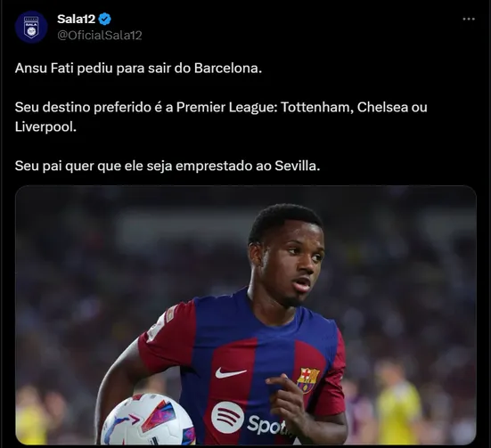491x448 pixels.
Task: Click the word Tottenham in the tweet
Action: (317, 107)
